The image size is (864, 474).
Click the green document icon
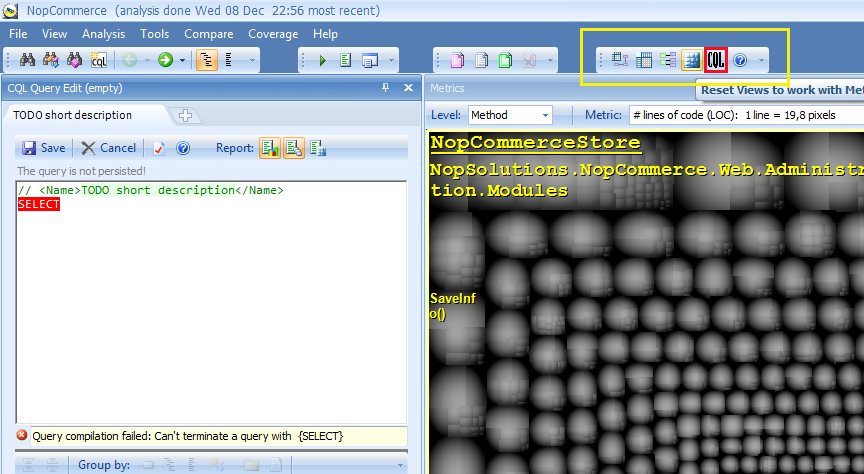pos(505,60)
